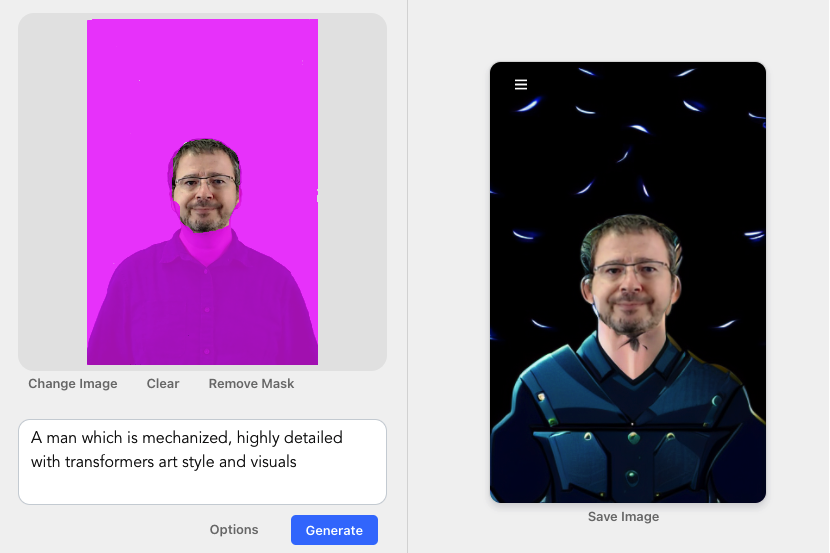Click the glasses in the source photo
Image resolution: width=830 pixels, height=553 pixels.
(205, 183)
